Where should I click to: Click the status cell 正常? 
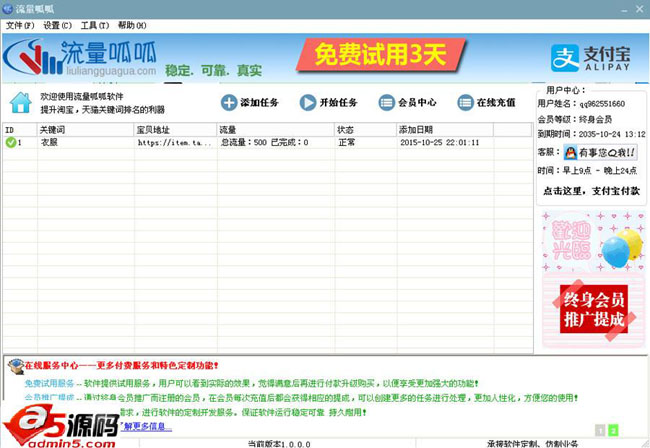click(x=347, y=143)
